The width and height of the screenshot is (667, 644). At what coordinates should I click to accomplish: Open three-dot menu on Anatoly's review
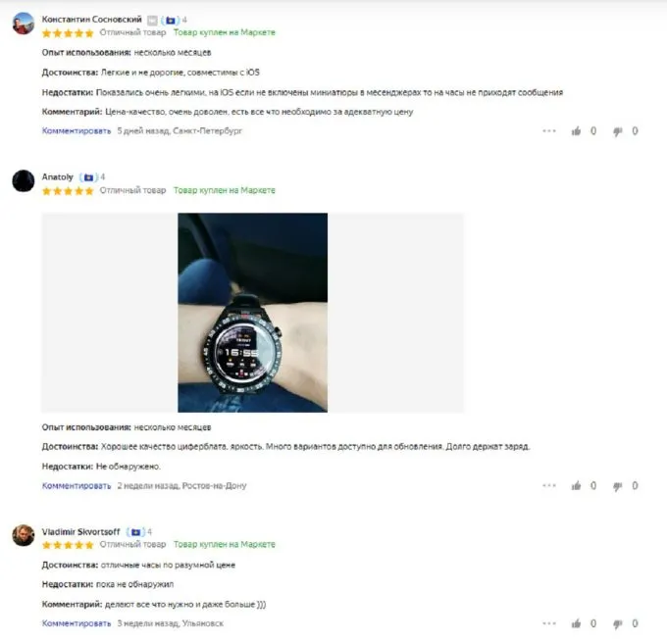coord(549,485)
